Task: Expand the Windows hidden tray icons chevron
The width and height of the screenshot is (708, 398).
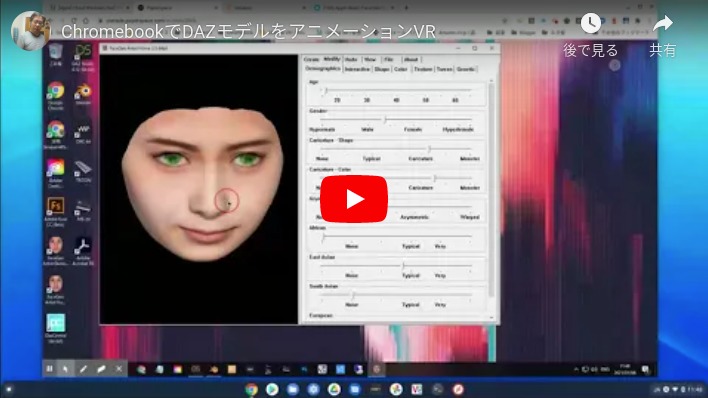Action: [x=576, y=370]
